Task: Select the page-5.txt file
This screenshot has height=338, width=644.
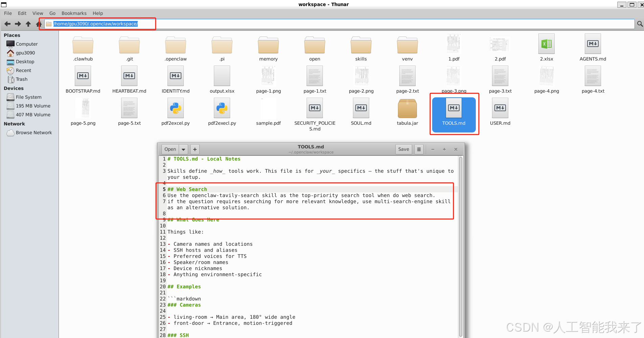Action: (x=129, y=108)
